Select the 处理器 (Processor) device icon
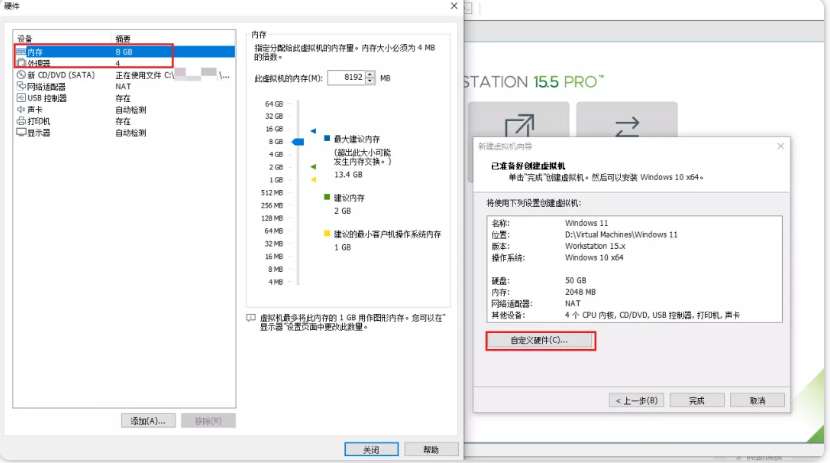This screenshot has width=830, height=463. (x=21, y=62)
